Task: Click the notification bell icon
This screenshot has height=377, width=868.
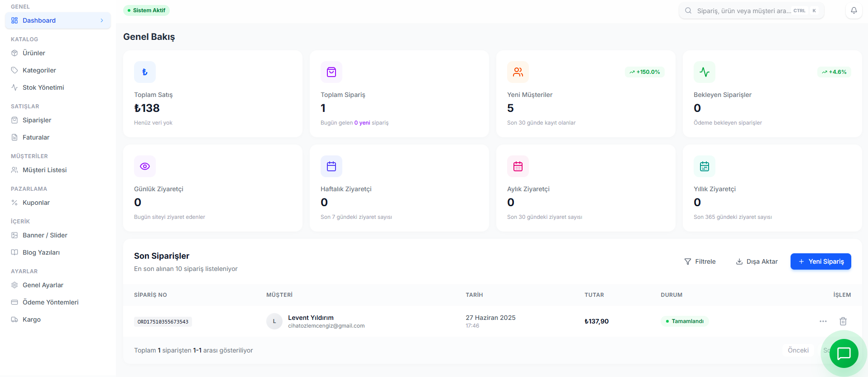Action: point(854,10)
